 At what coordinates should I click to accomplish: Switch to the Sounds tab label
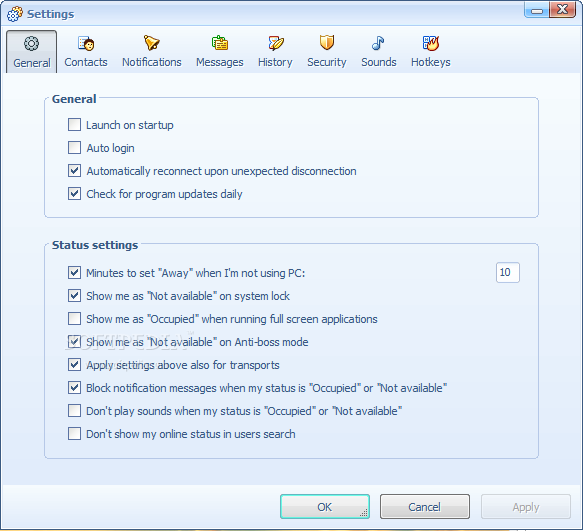(379, 62)
